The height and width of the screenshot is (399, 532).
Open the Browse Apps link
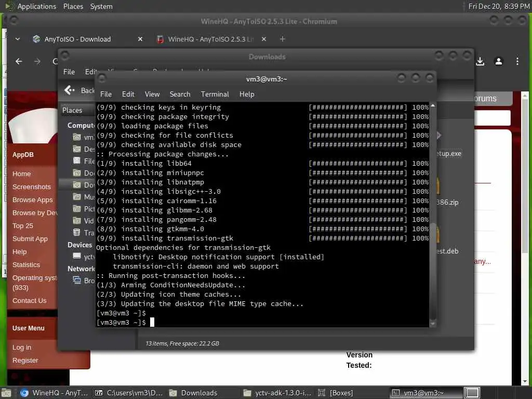(33, 200)
